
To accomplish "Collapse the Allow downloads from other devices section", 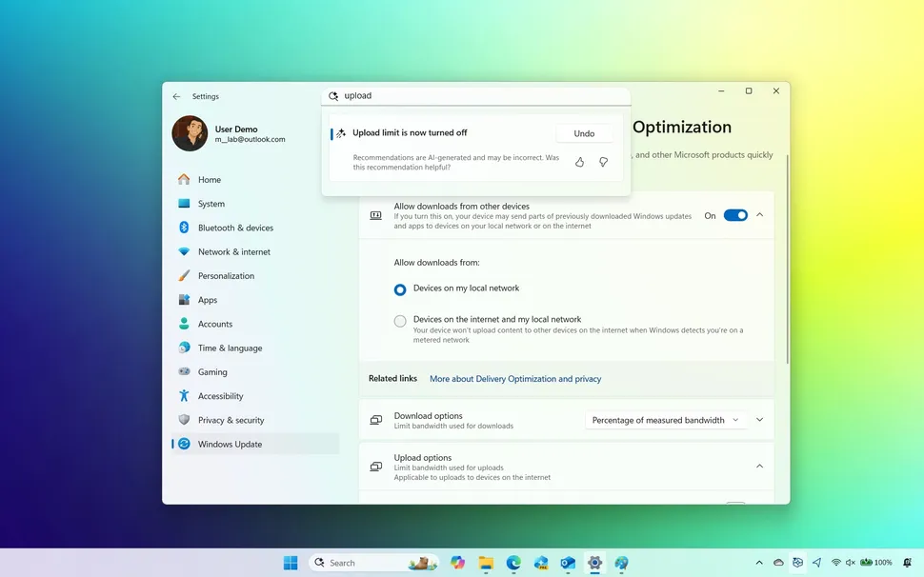I will tap(759, 215).
